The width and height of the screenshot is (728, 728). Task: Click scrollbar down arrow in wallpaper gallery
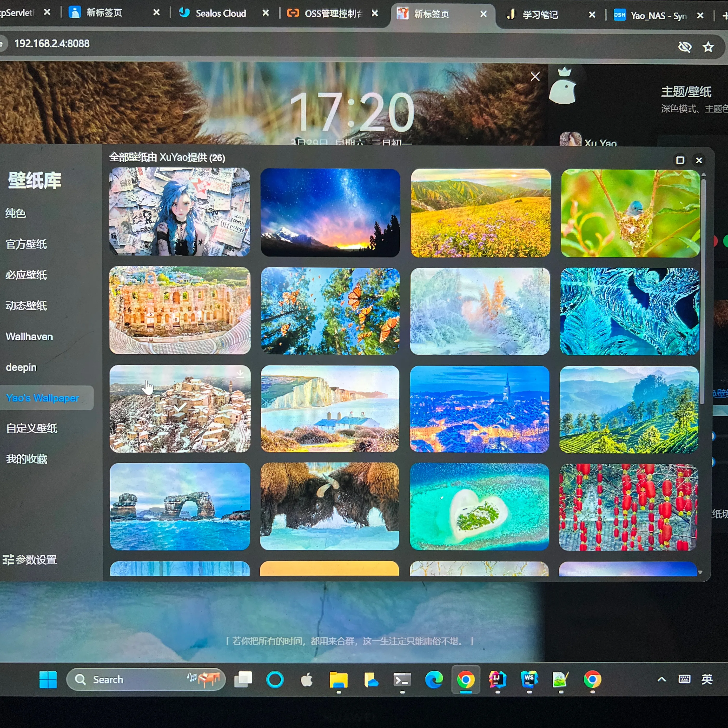click(700, 572)
